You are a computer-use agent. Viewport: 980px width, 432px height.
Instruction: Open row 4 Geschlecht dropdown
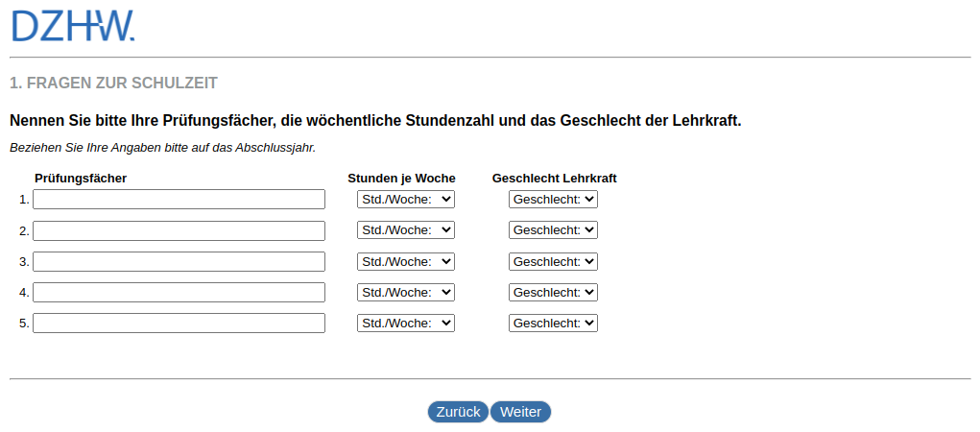tap(553, 292)
